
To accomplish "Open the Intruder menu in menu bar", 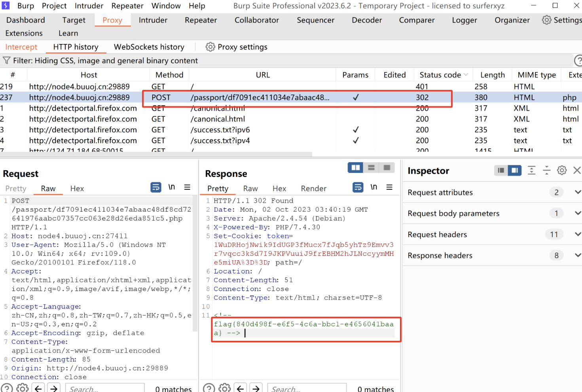I will [89, 6].
